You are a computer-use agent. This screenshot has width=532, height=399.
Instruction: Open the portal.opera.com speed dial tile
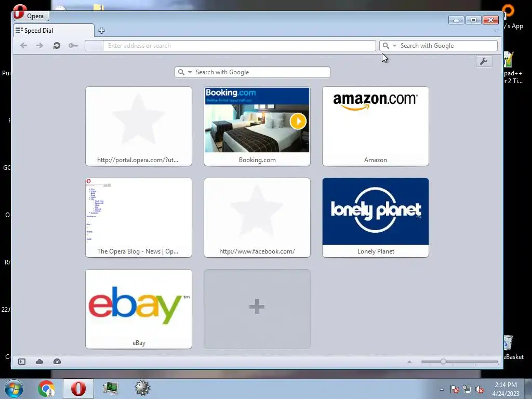(138, 126)
